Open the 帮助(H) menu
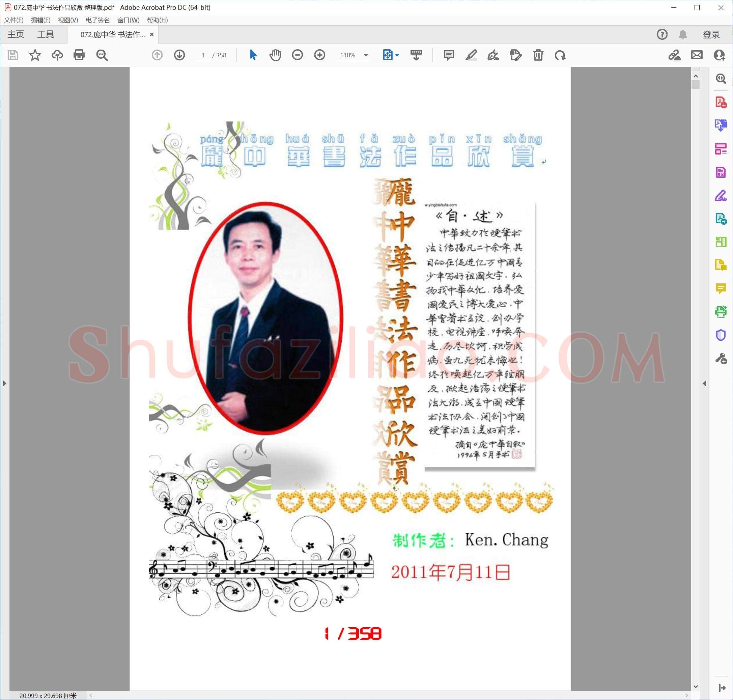Image resolution: width=733 pixels, height=700 pixels. tap(158, 20)
